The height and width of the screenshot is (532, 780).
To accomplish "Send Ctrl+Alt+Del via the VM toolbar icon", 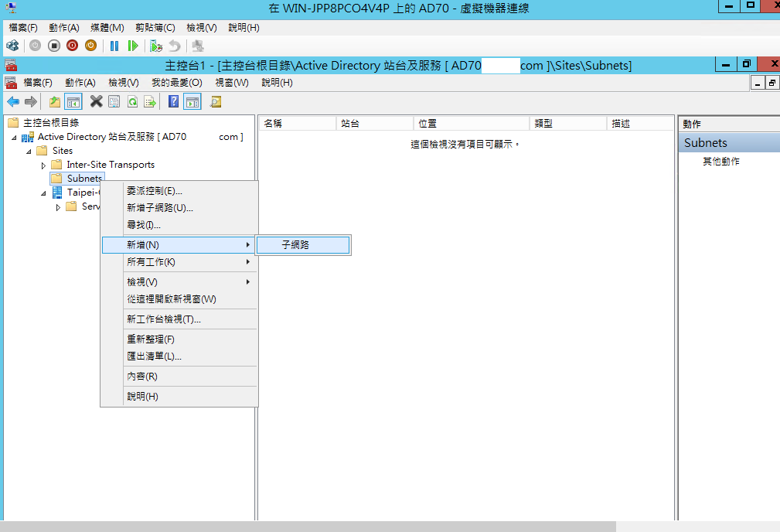I will pos(12,46).
